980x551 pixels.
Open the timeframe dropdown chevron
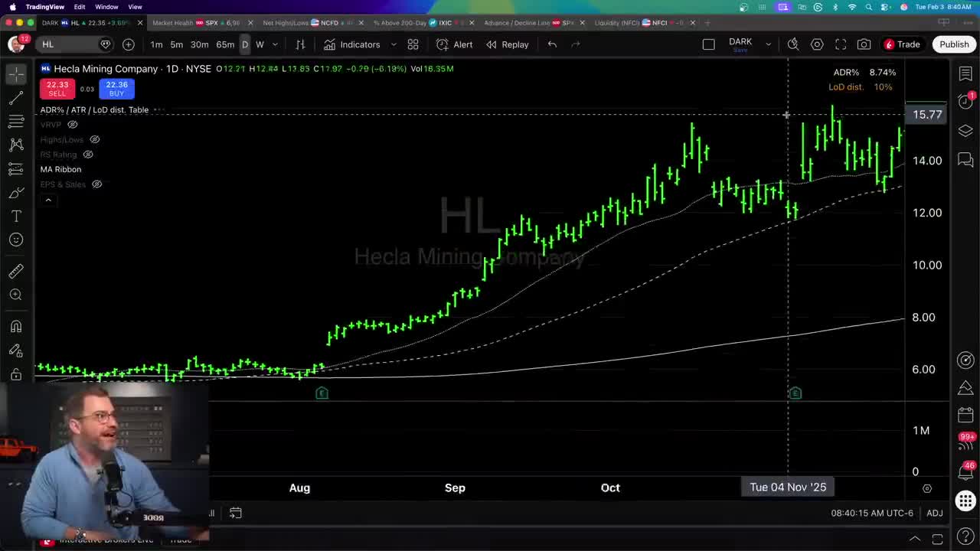point(275,44)
